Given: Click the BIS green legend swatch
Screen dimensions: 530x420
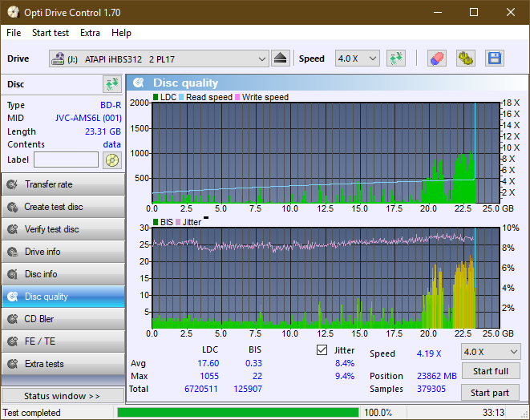Looking at the screenshot, I should pos(156,222).
